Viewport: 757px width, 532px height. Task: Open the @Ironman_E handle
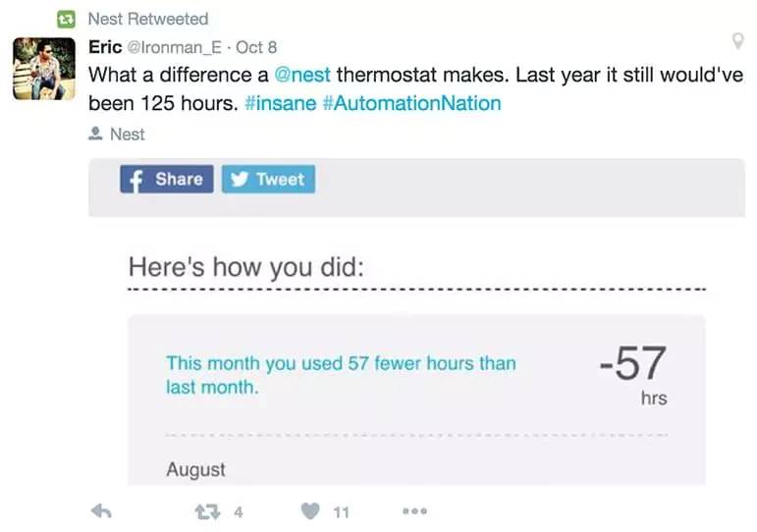click(175, 47)
